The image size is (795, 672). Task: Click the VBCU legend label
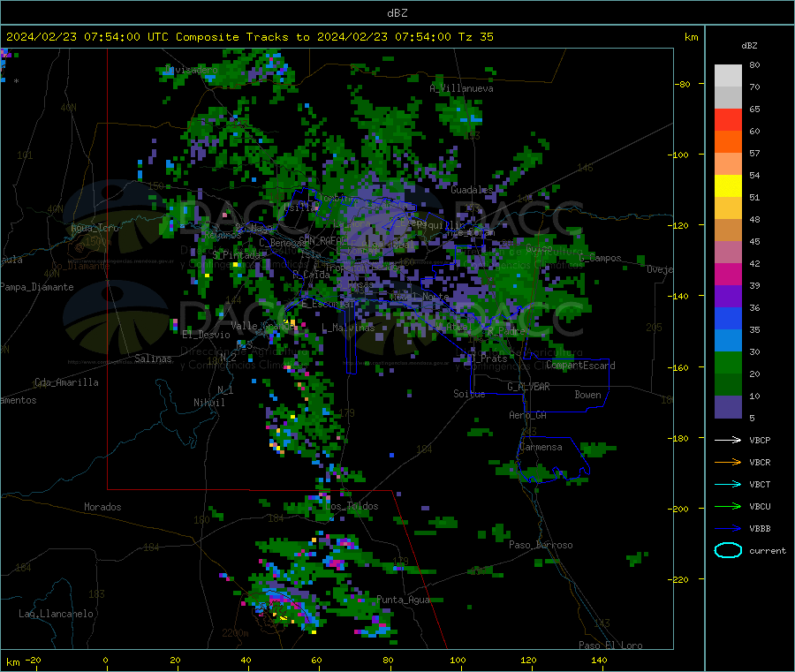pyautogui.click(x=760, y=506)
